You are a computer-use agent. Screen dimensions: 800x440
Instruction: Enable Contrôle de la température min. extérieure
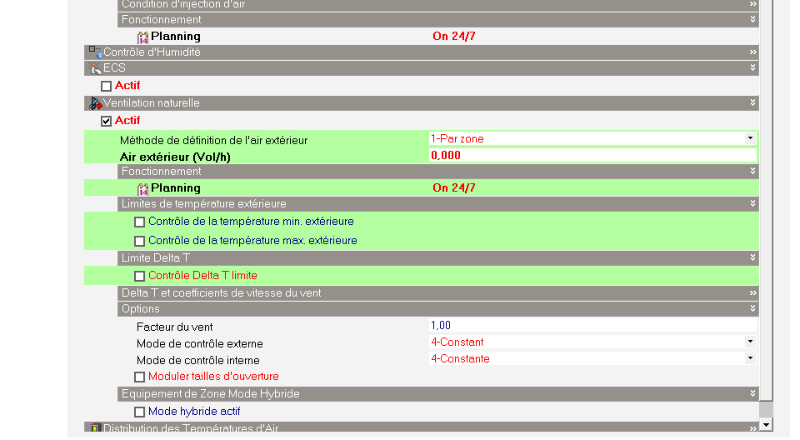[140, 222]
